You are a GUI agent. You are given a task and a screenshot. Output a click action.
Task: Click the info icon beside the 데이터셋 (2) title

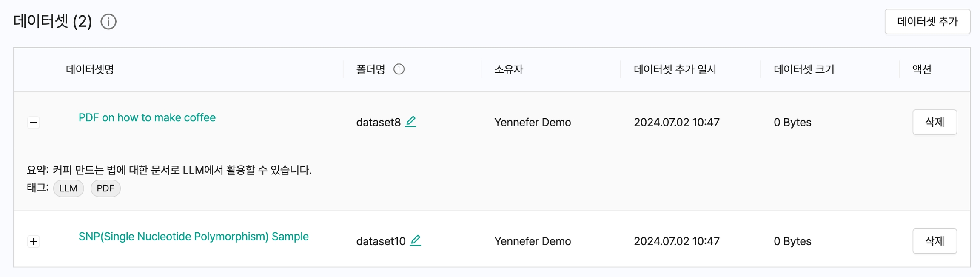(x=108, y=21)
